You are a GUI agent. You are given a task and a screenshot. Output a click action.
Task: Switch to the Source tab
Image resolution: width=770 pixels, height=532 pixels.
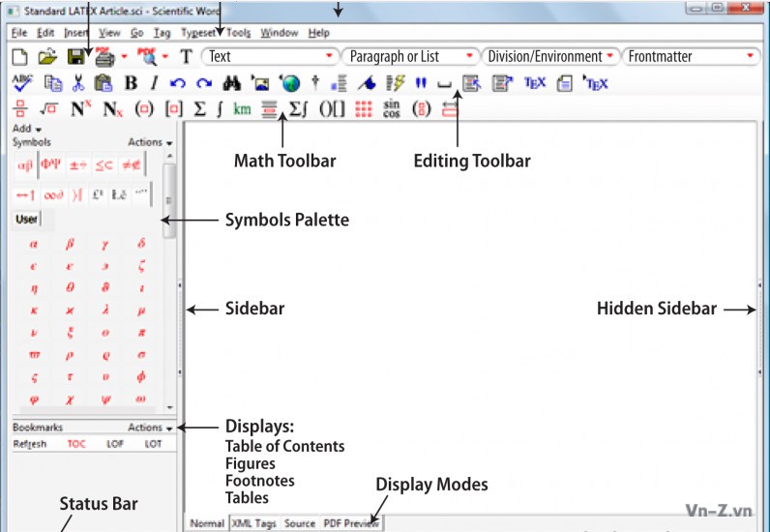pos(299,523)
